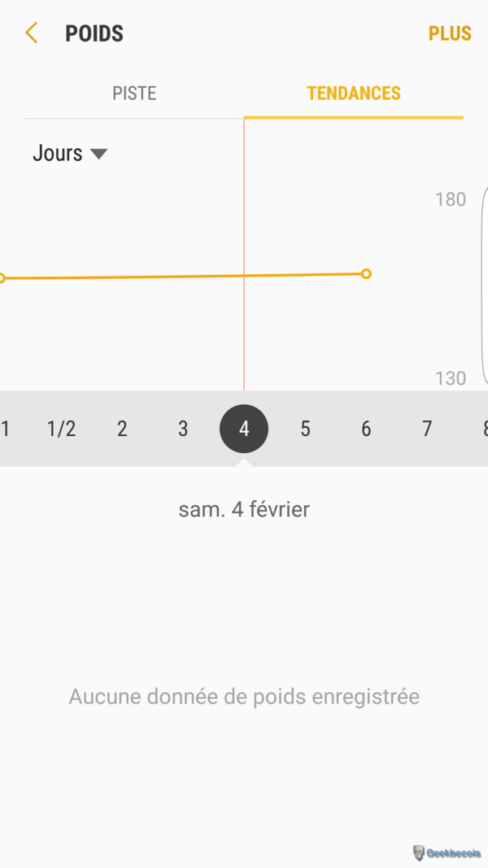Choose the 1/2 date on the strip

pos(61,429)
